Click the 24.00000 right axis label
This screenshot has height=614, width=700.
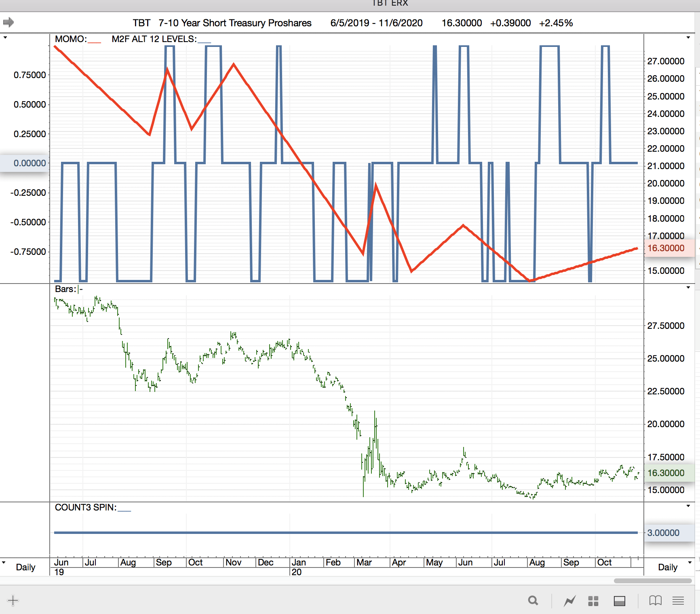point(666,114)
